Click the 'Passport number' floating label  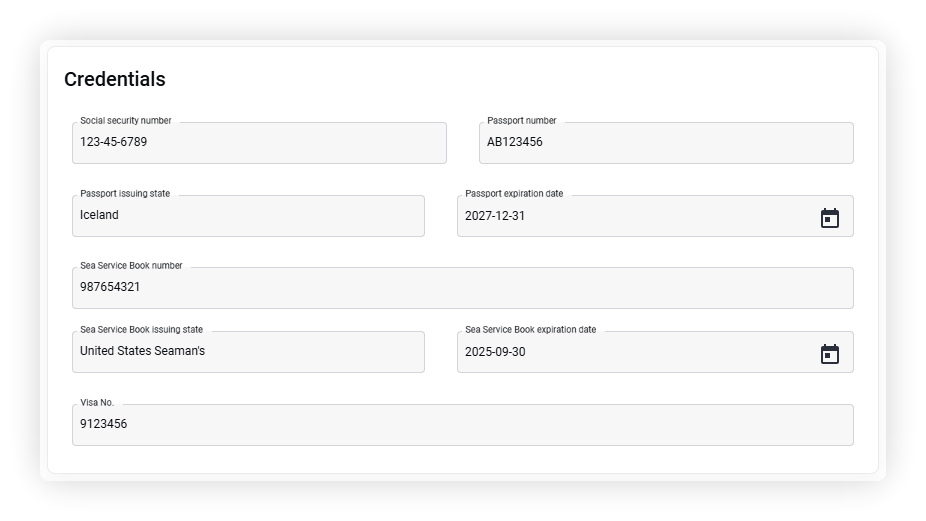pyautogui.click(x=521, y=121)
